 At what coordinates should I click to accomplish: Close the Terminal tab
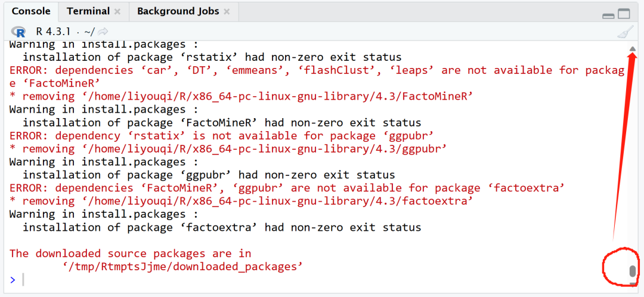click(117, 12)
